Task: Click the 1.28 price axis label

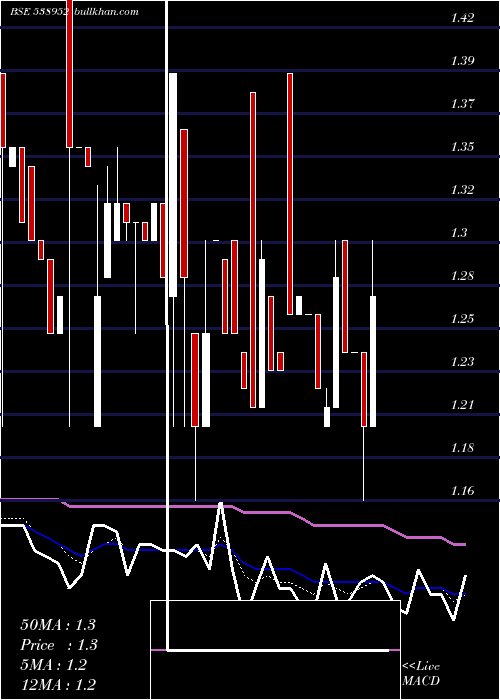Action: pos(462,275)
